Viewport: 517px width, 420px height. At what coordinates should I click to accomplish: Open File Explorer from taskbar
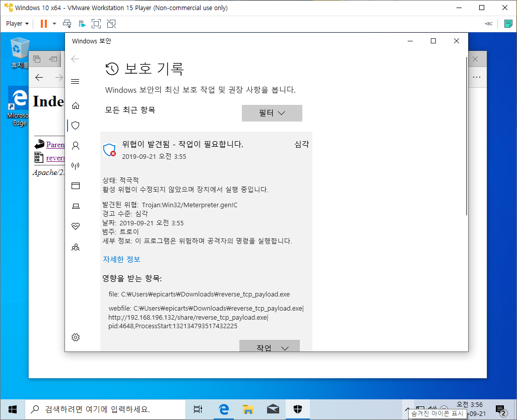pyautogui.click(x=248, y=409)
